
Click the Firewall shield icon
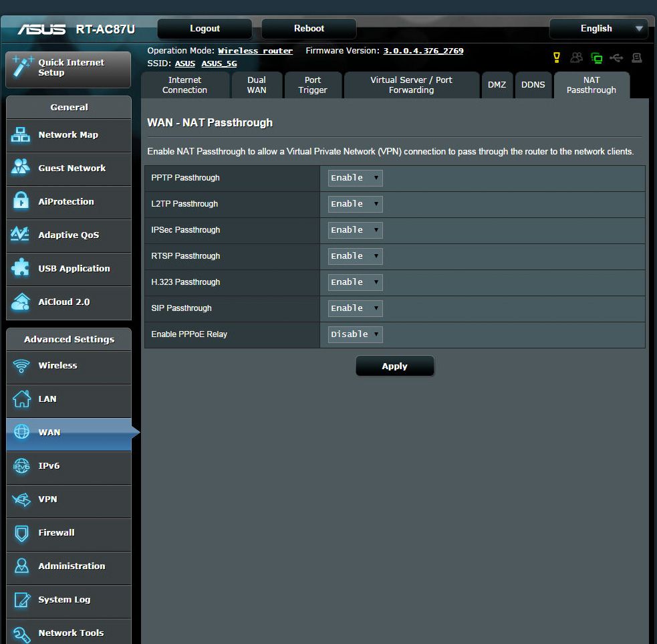point(21,533)
